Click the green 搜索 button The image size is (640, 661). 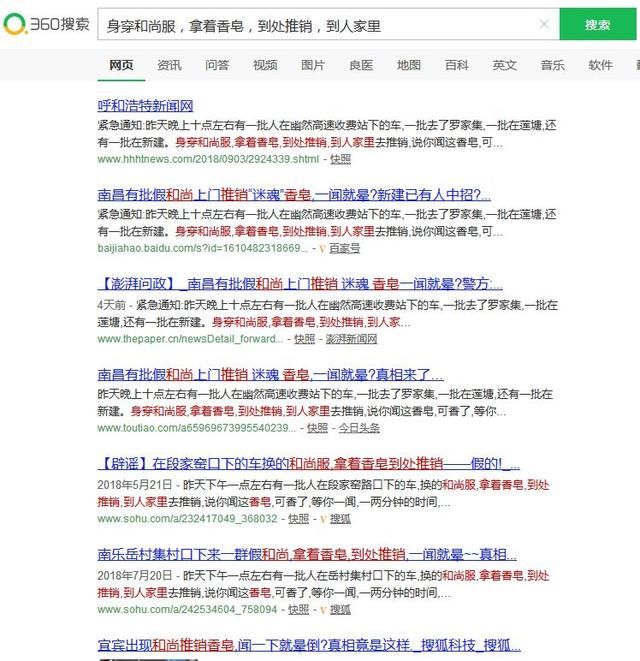597,24
